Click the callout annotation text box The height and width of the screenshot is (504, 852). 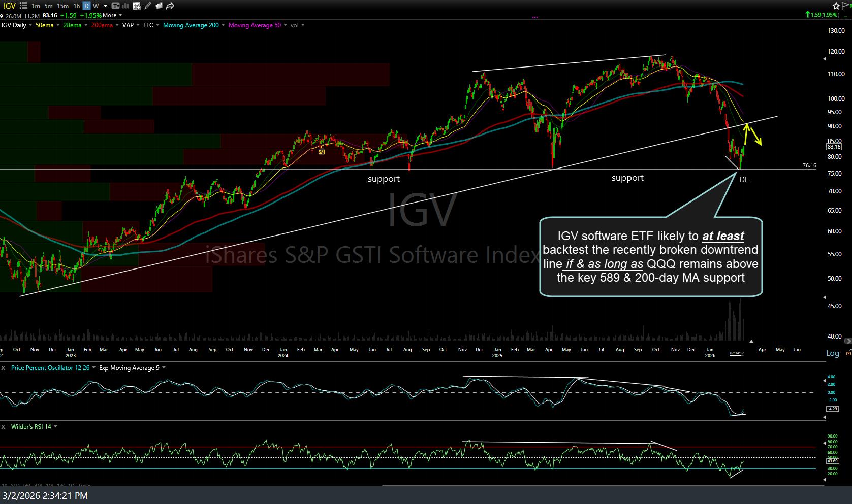(x=650, y=257)
